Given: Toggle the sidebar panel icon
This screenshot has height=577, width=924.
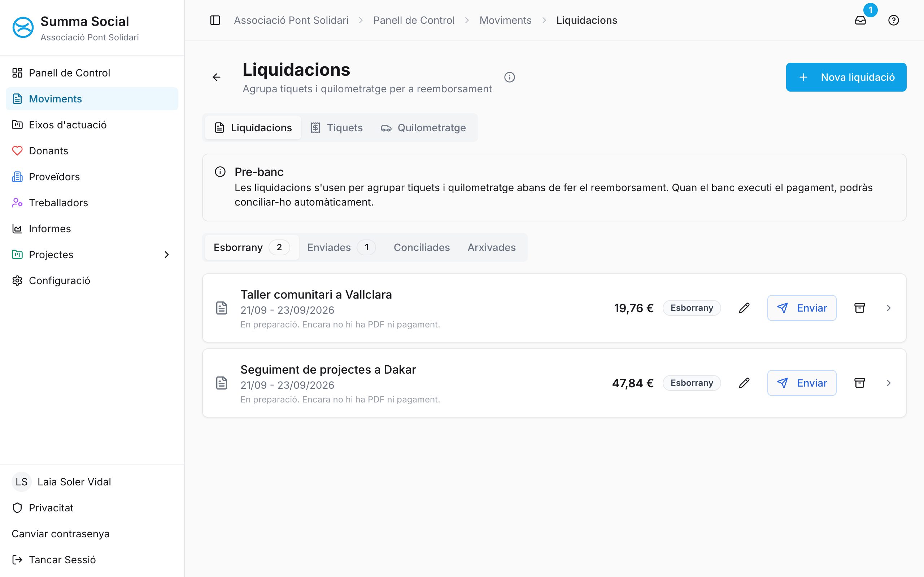Looking at the screenshot, I should [x=215, y=20].
